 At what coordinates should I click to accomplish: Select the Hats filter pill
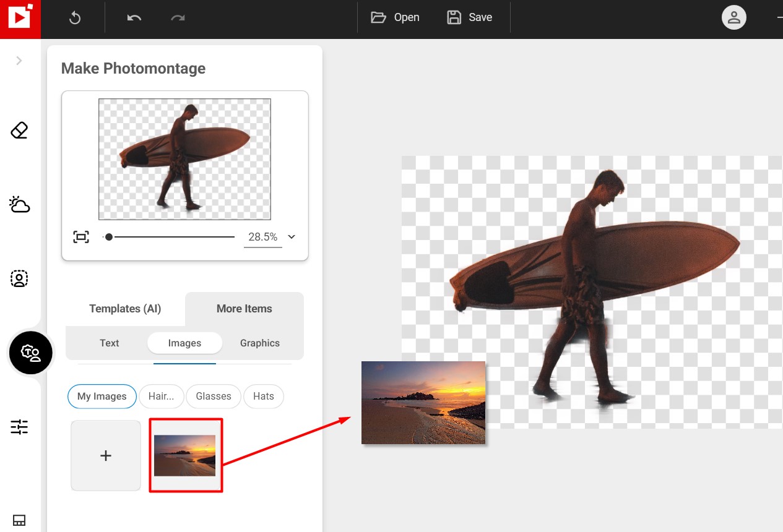[x=263, y=397]
